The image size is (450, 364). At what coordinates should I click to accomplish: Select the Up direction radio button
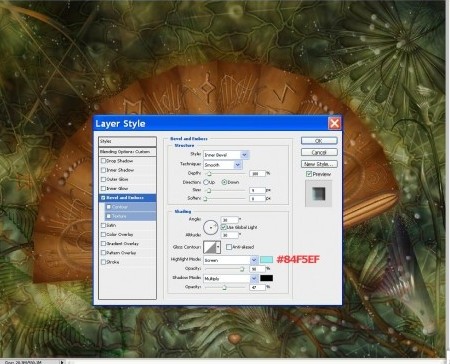(206, 182)
